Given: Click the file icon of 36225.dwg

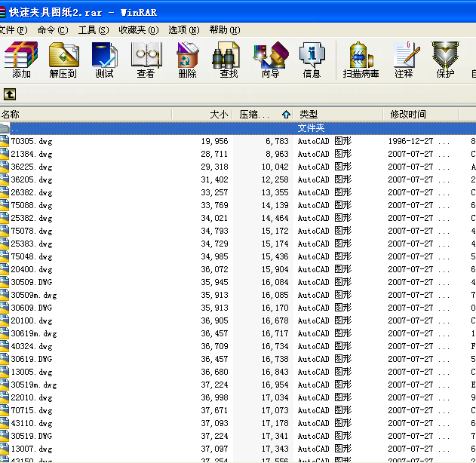Looking at the screenshot, I should click(x=5, y=167).
